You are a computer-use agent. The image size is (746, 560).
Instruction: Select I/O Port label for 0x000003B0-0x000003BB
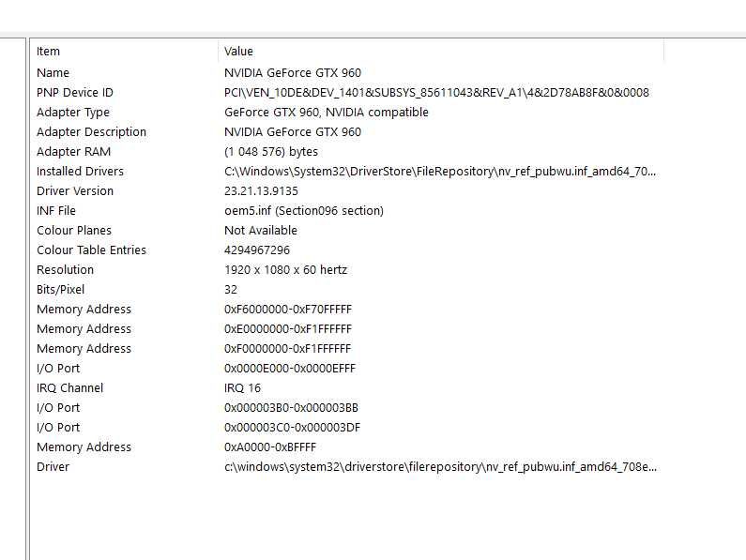click(58, 408)
